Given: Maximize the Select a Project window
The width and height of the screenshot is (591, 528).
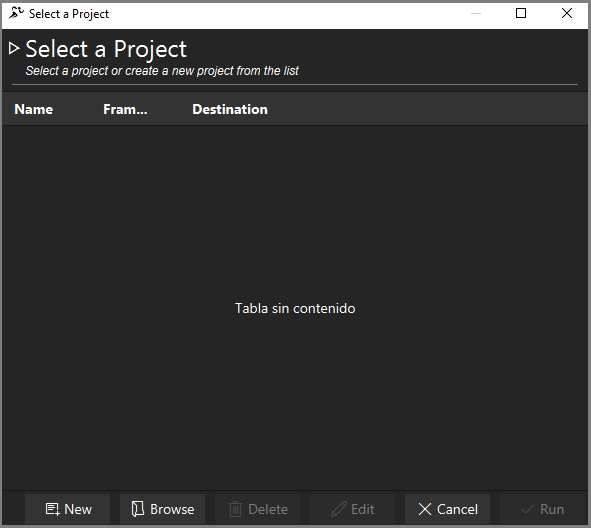Looking at the screenshot, I should pyautogui.click(x=521, y=14).
